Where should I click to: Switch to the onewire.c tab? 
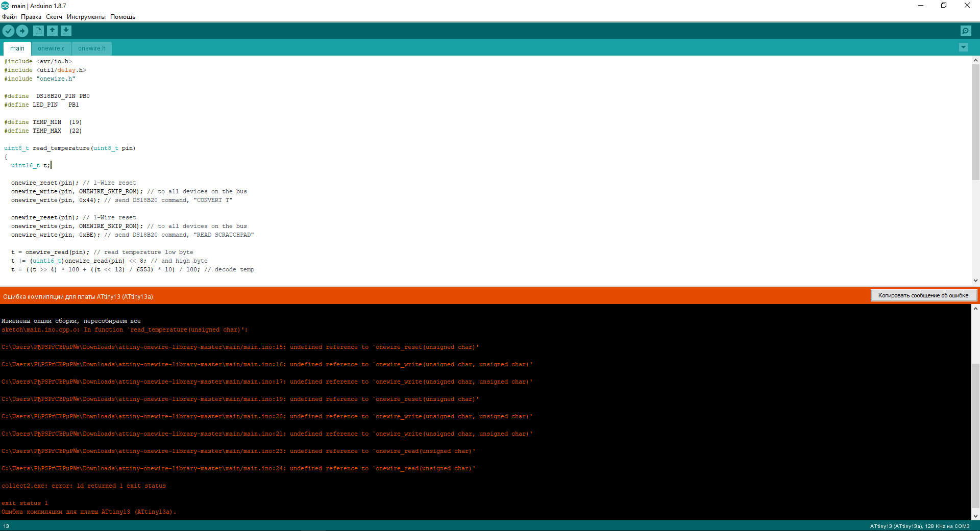(x=51, y=48)
